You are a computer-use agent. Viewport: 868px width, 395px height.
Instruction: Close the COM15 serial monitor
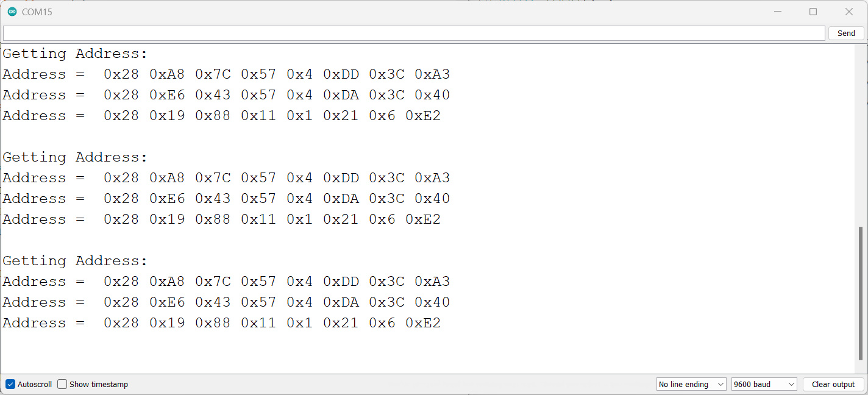coord(849,12)
